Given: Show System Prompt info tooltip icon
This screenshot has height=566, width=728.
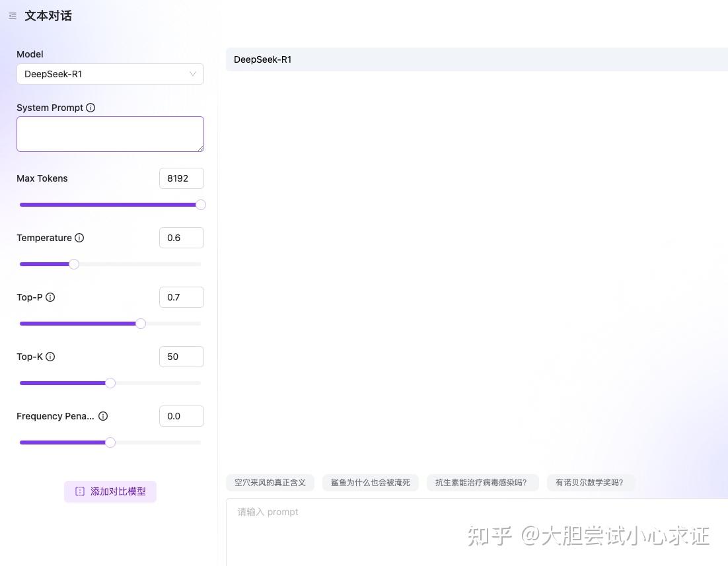Looking at the screenshot, I should [91, 108].
